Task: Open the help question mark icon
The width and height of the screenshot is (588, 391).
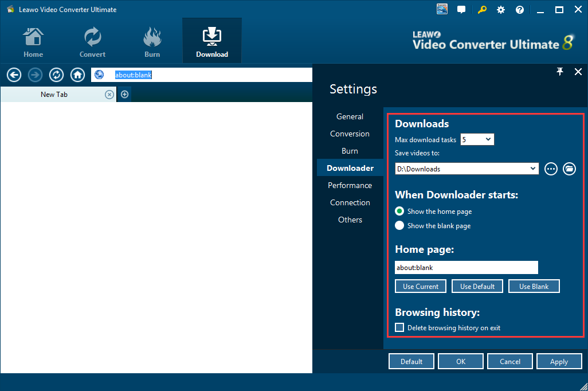Action: point(520,10)
